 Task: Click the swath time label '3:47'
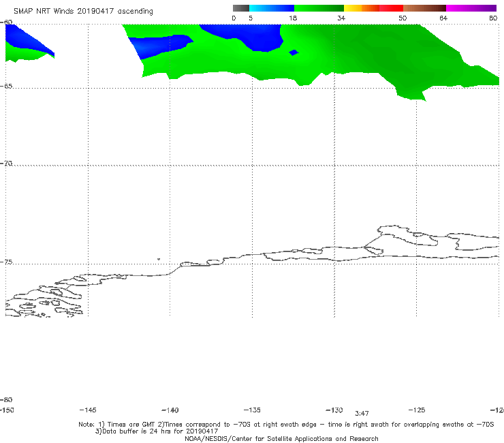coord(362,414)
